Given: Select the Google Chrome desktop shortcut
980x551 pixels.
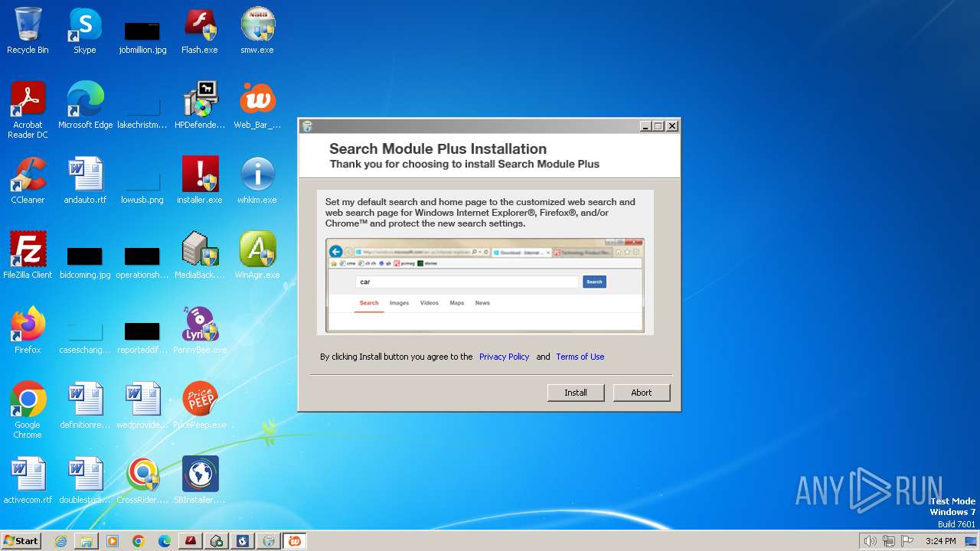Looking at the screenshot, I should [x=28, y=409].
